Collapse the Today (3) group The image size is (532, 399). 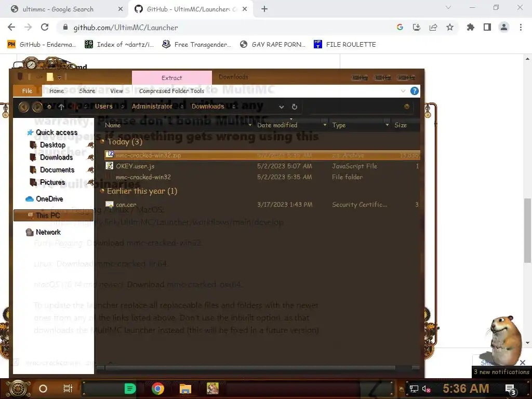point(102,141)
